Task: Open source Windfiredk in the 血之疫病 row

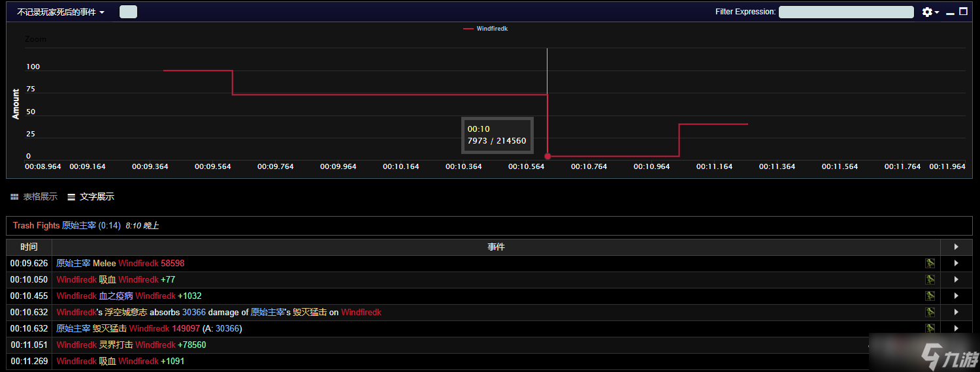Action: click(76, 296)
